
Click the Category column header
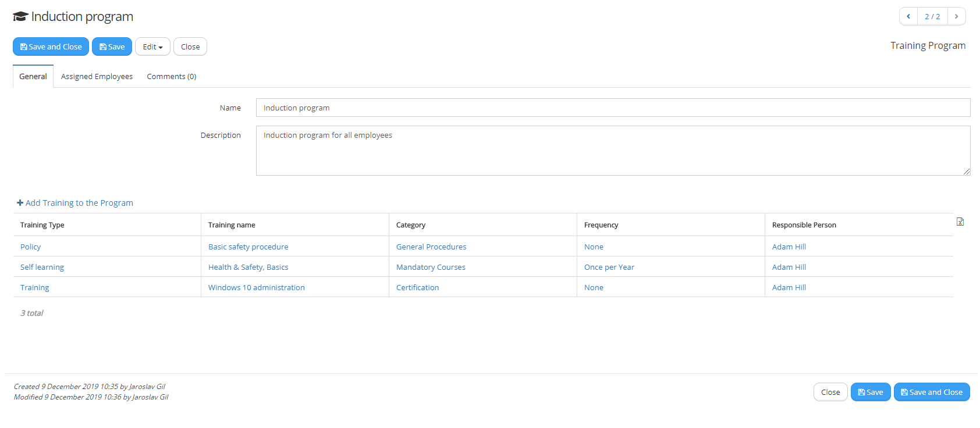(x=411, y=225)
